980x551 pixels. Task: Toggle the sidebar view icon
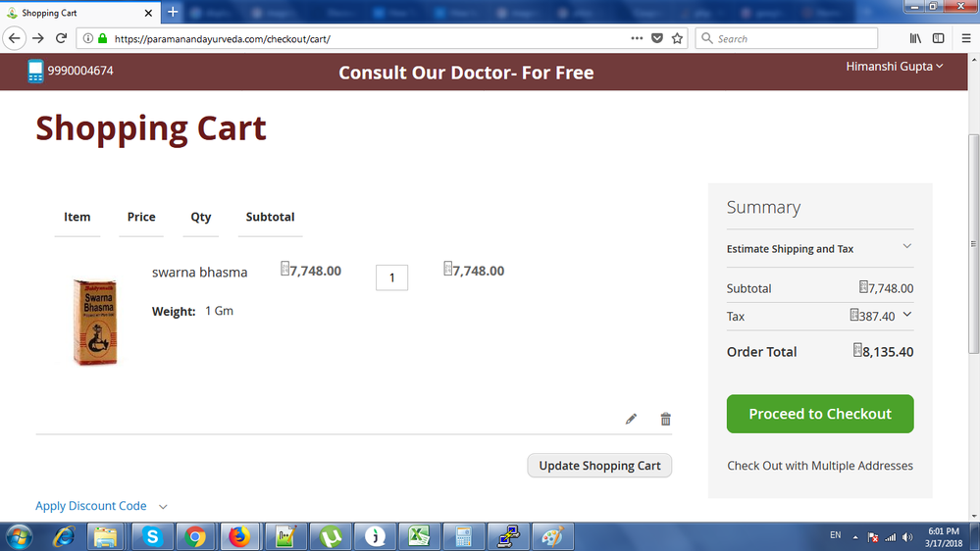coord(938,38)
